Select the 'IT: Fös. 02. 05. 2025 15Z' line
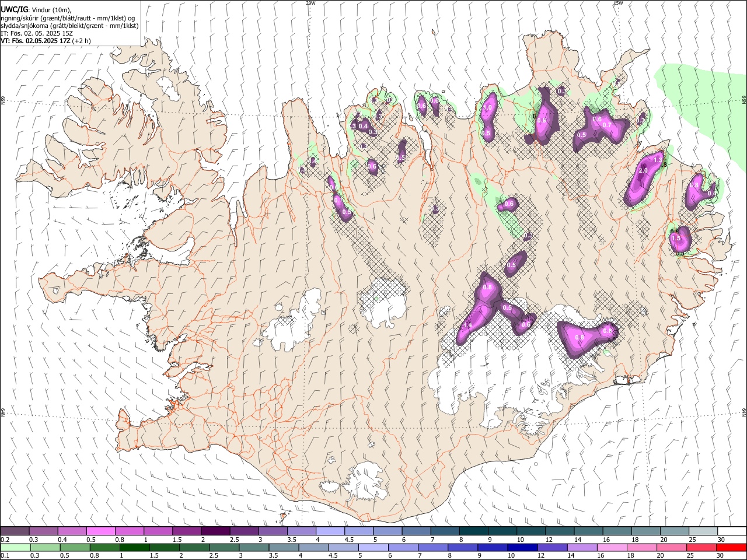 37,33
